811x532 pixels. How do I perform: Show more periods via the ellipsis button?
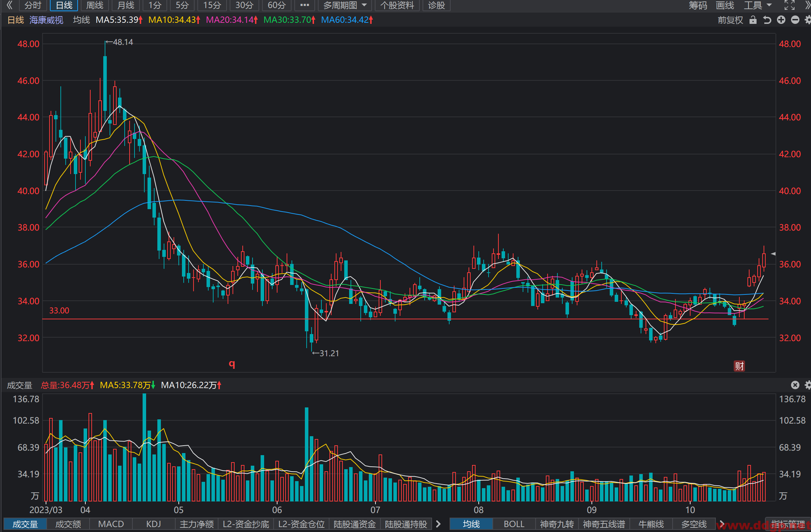[x=305, y=5]
